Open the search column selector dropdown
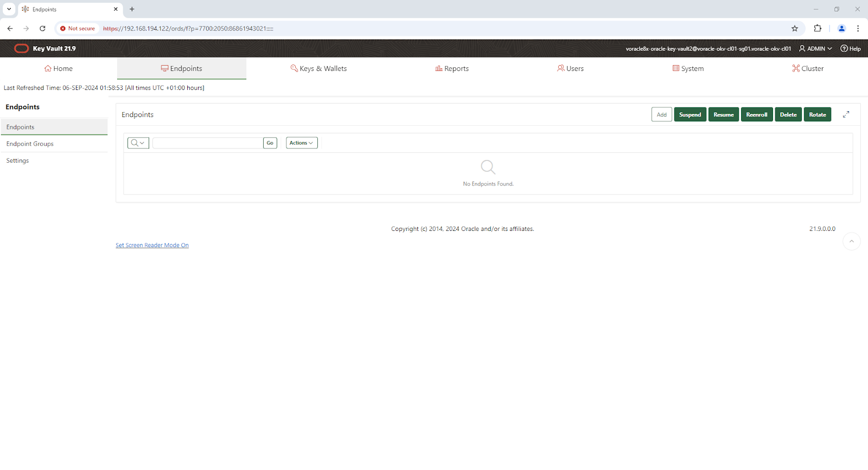This screenshot has width=868, height=470. click(138, 143)
